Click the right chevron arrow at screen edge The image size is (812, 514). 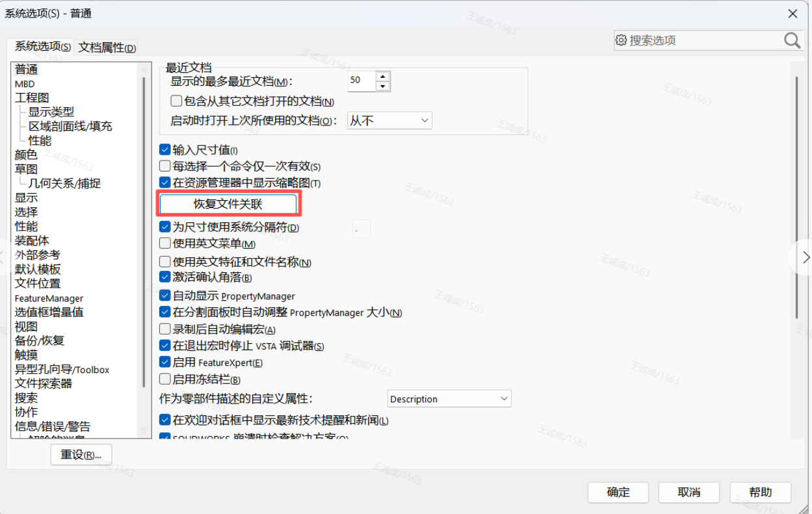[x=805, y=256]
